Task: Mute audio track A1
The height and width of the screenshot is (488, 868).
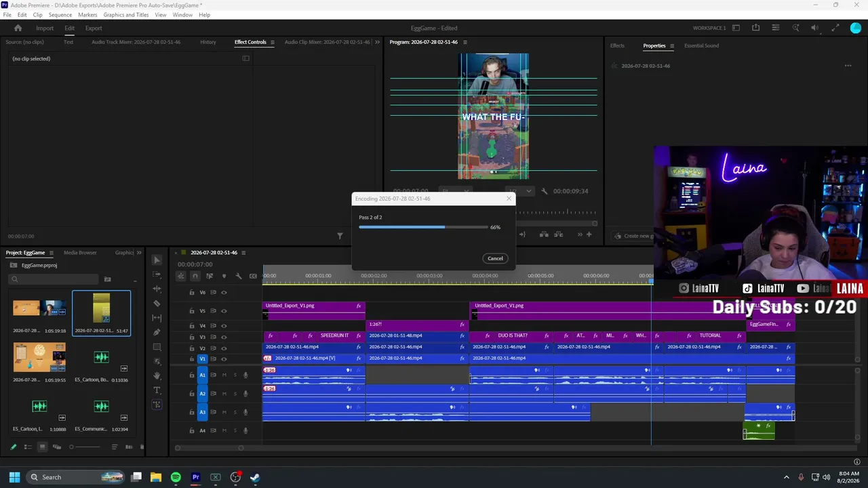Action: tap(224, 375)
